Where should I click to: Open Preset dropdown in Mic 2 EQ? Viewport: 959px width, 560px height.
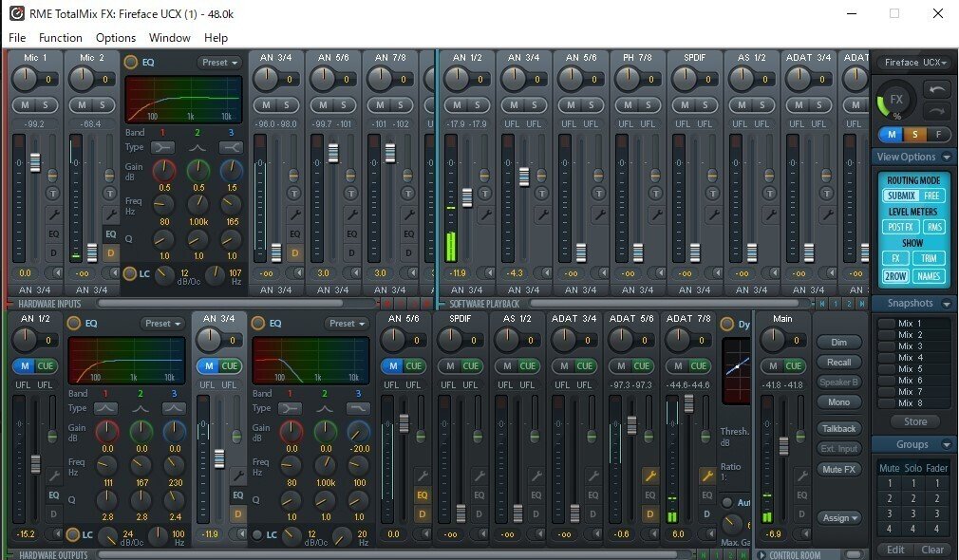(220, 63)
